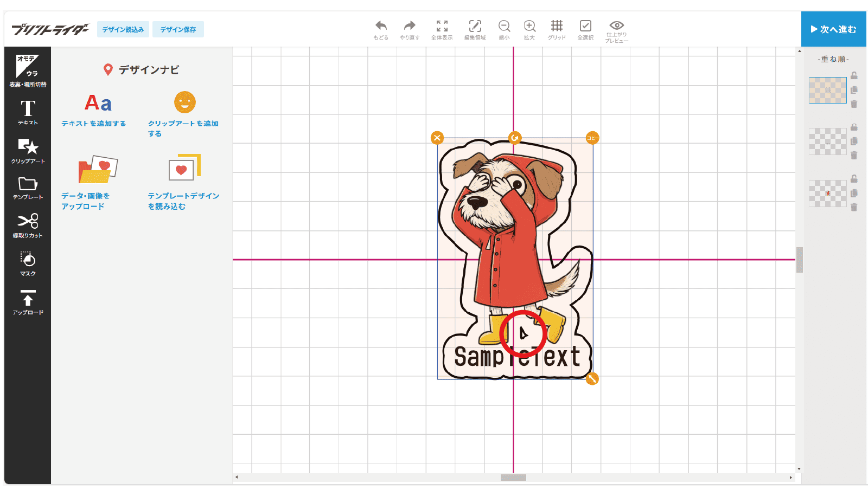Click the select-all checkbox icon
868x496 pixels.
point(585,29)
